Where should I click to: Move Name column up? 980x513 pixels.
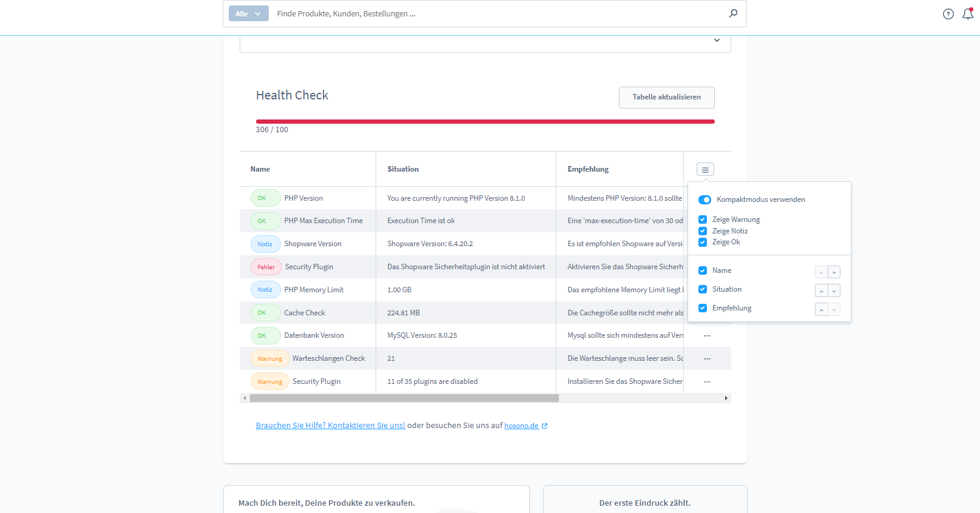click(821, 272)
